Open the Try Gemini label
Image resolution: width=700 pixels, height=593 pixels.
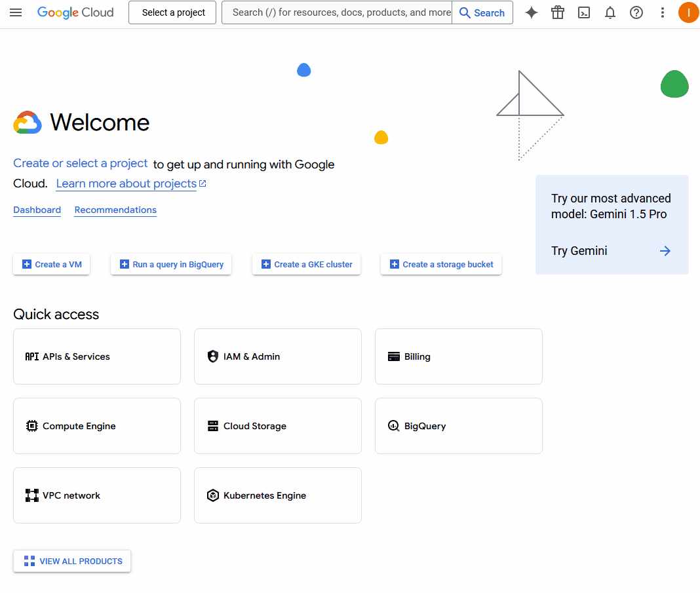pos(579,251)
